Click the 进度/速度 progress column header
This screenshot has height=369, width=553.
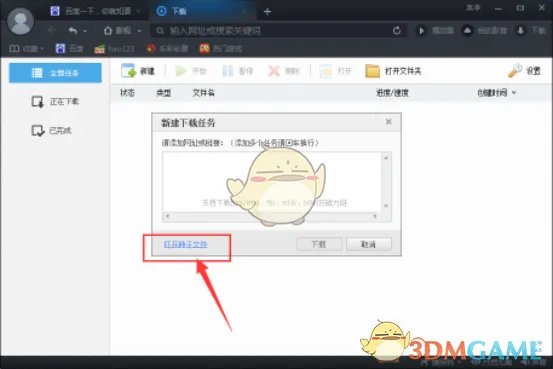[392, 93]
